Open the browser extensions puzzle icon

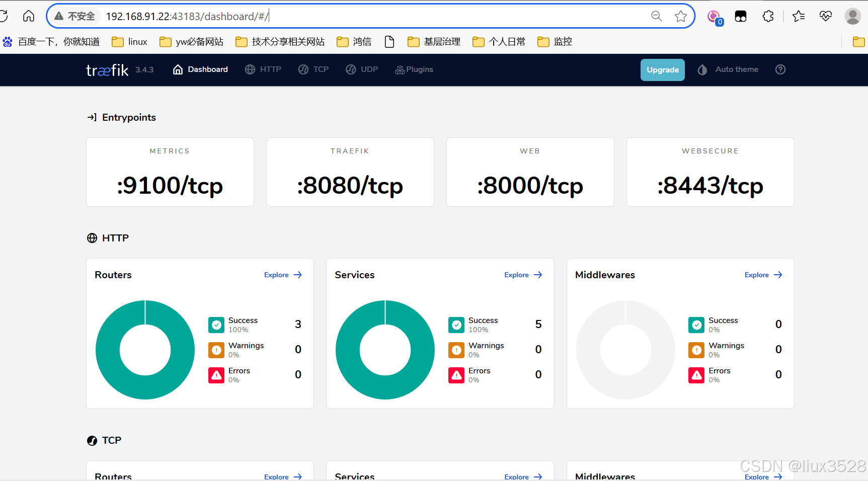(768, 16)
